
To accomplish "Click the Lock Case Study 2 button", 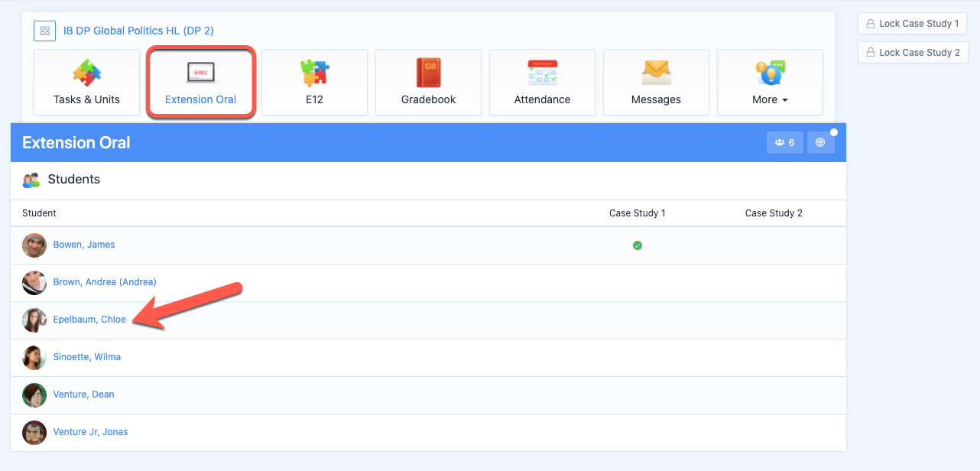I will tap(913, 53).
